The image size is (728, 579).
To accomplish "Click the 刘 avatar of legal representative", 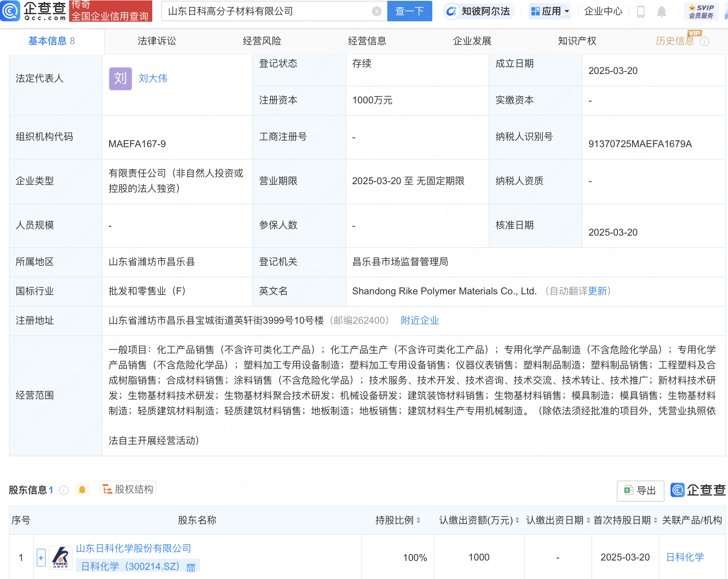I will (120, 78).
